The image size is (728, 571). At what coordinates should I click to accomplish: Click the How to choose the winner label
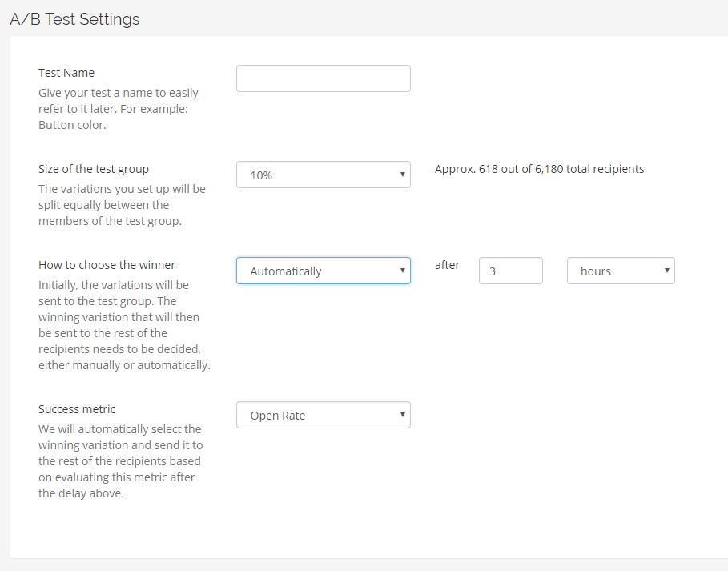107,265
